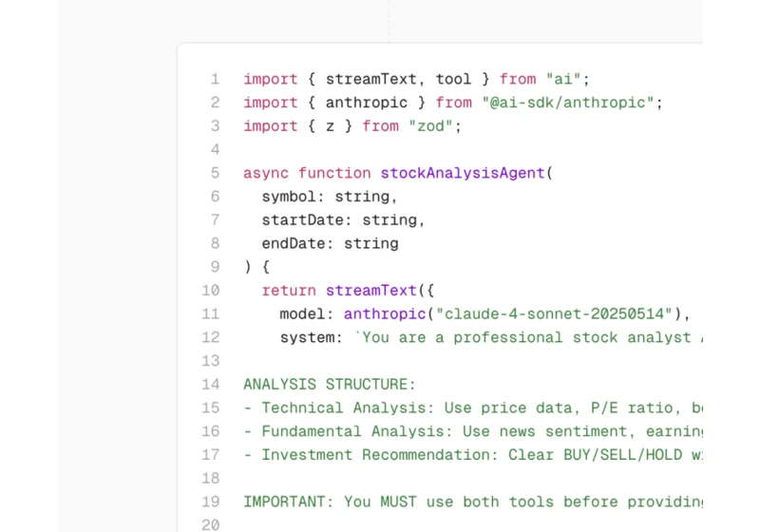Image resolution: width=760 pixels, height=532 pixels.
Task: Click the anthropic( call on line 11
Action: click(389, 313)
